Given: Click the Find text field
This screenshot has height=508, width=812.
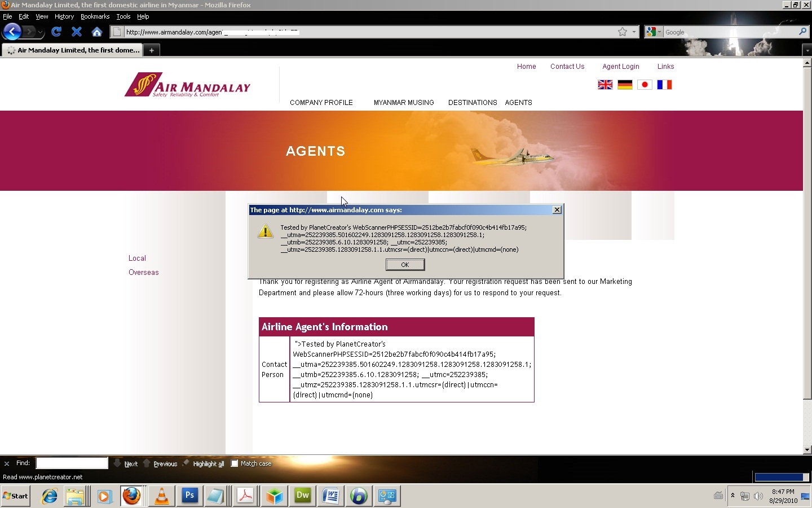Looking at the screenshot, I should tap(72, 463).
